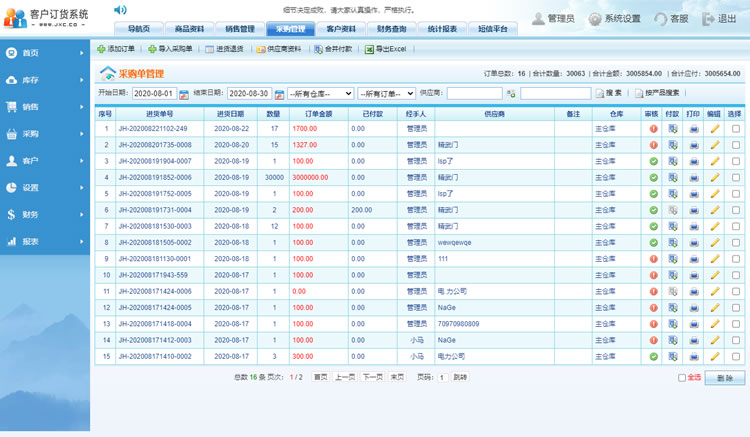750x437 pixels.
Task: Print order JH-202008191904-0007
Action: (694, 161)
